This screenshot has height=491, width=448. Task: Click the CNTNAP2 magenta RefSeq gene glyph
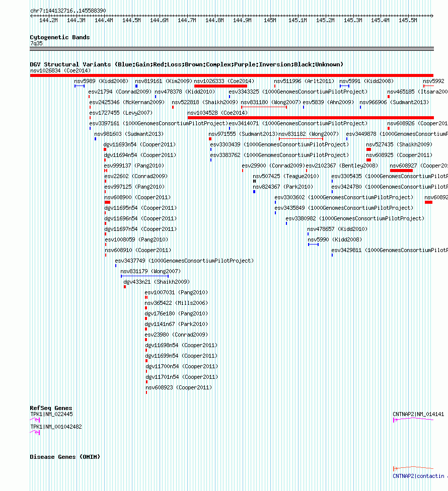pyautogui.click(x=413, y=420)
